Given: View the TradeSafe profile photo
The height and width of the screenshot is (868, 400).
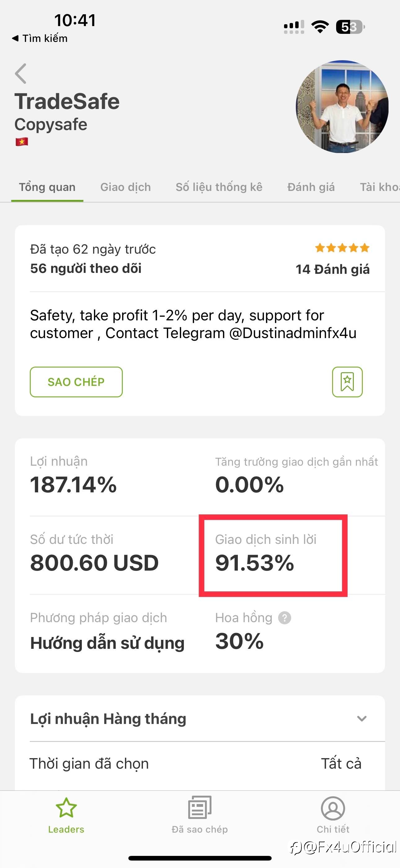Looking at the screenshot, I should click(x=342, y=106).
